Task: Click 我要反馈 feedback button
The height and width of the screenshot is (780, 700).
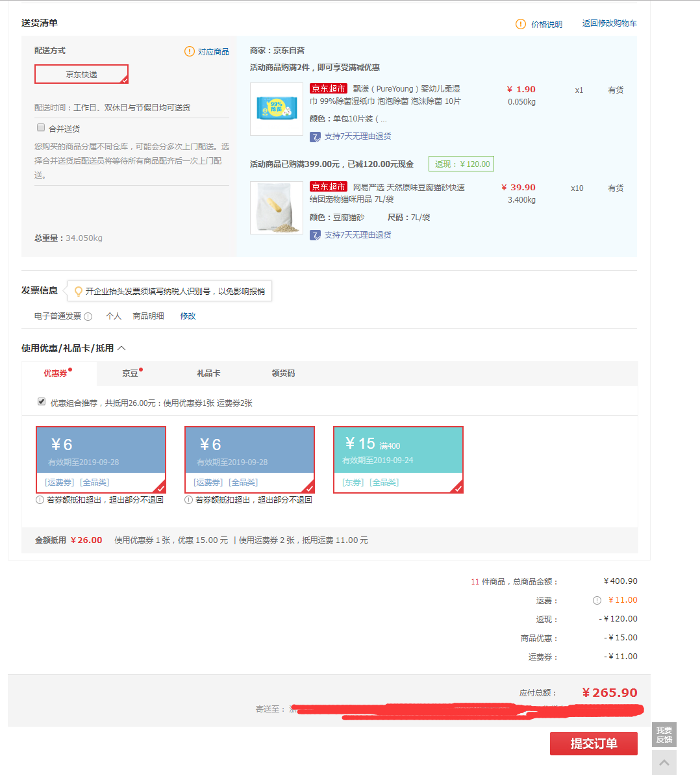Action: [x=664, y=735]
